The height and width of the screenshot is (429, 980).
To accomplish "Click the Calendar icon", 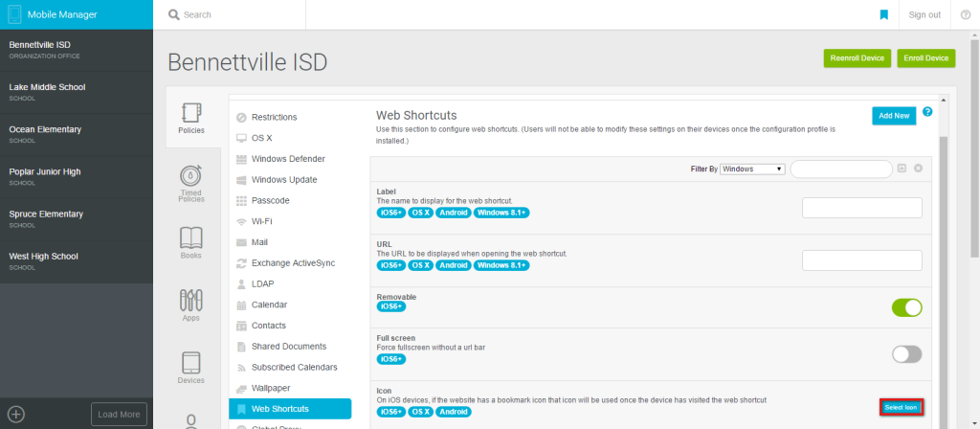I will point(241,305).
